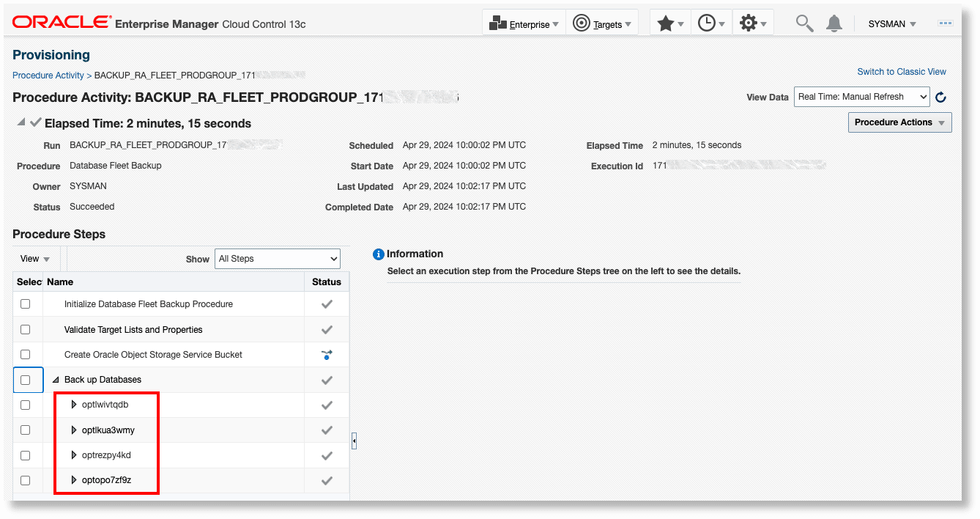Open the Show All Steps dropdown
The width and height of the screenshot is (980, 519).
click(x=277, y=258)
